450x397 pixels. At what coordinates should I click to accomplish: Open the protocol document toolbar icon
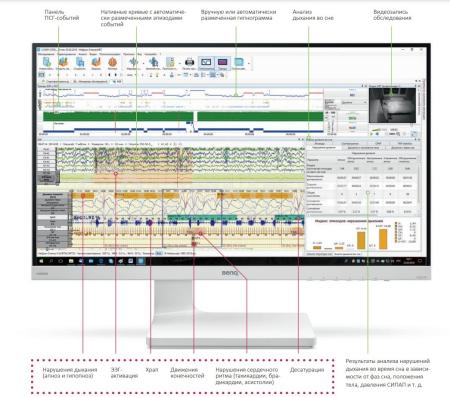coord(170,63)
